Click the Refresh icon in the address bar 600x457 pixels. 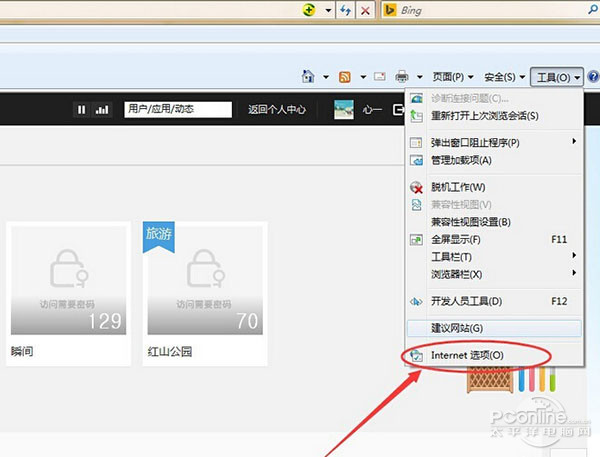tap(346, 10)
